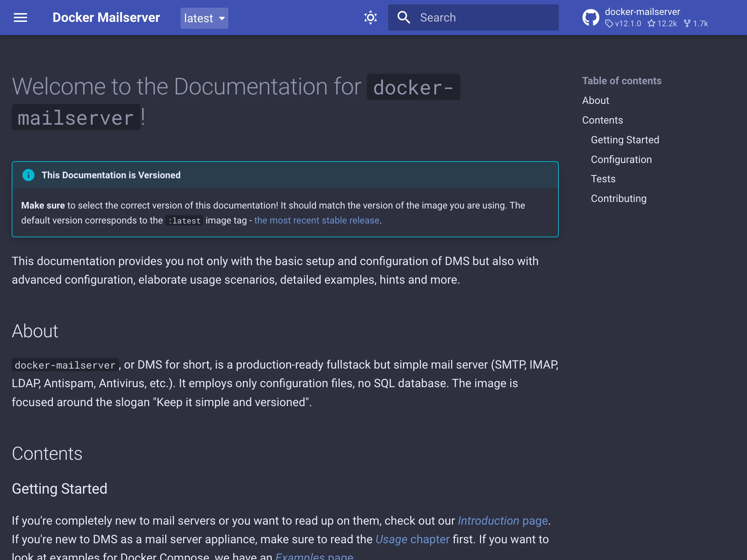Screen dimensions: 747x560
Task: Open 'the most recent stable release' link
Action: click(316, 220)
